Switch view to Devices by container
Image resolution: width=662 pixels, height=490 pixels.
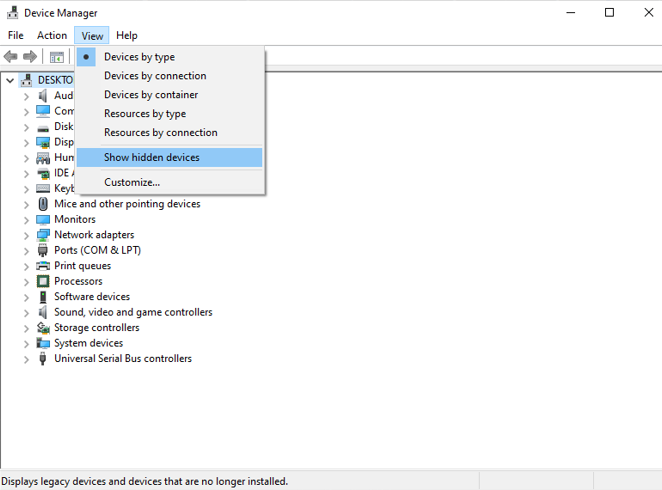coord(169,95)
